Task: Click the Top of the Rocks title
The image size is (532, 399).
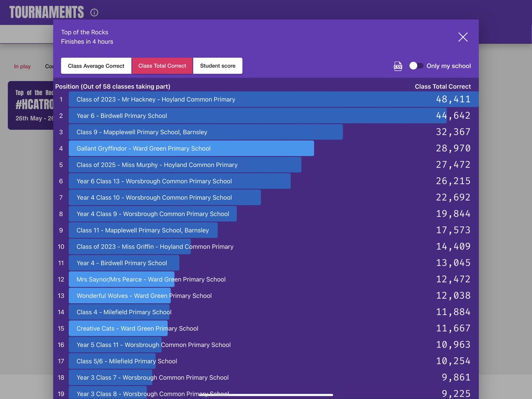Action: tap(85, 32)
